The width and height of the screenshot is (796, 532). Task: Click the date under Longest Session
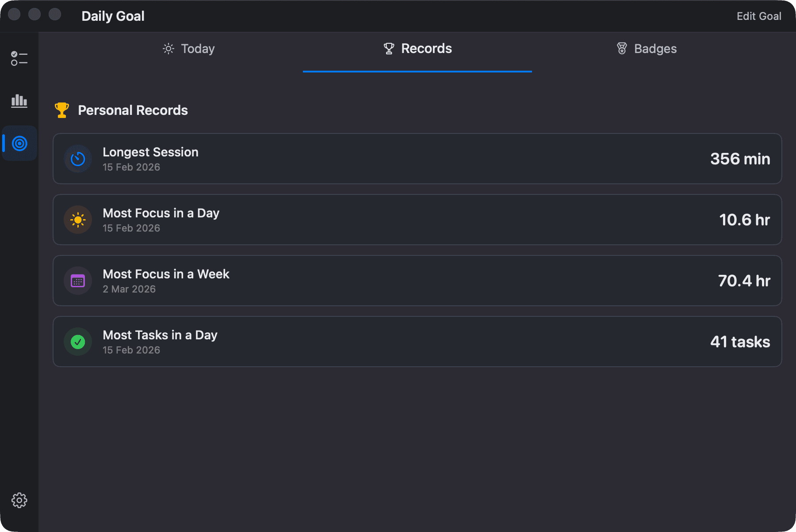[x=131, y=167]
